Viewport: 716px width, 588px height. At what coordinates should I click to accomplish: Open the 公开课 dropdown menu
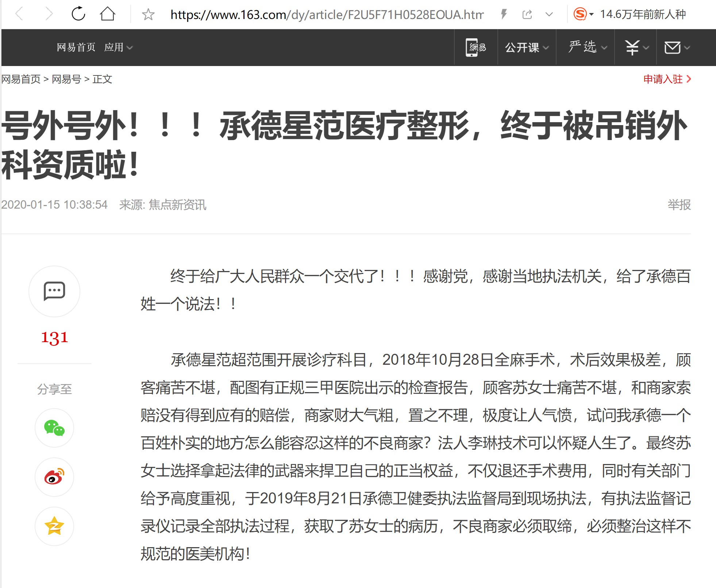pos(527,47)
